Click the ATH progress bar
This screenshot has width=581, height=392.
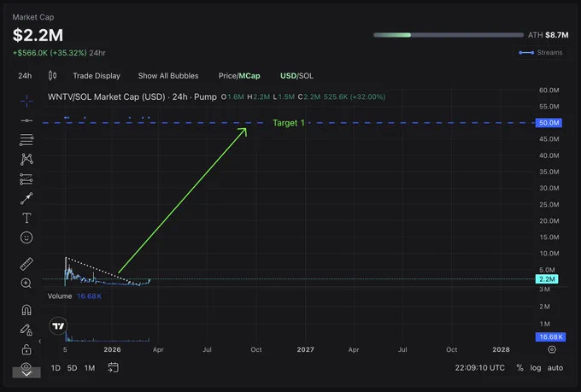(449, 35)
